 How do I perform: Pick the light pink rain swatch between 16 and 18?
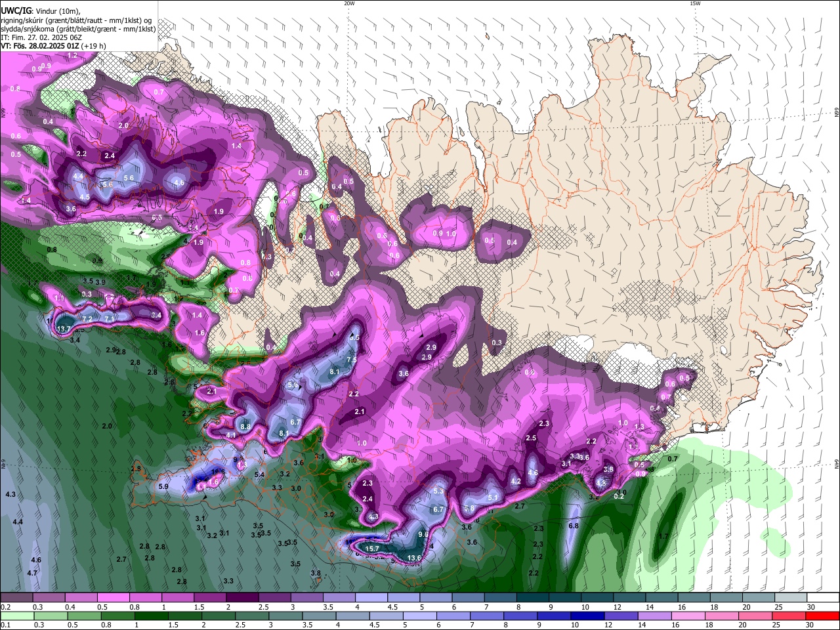(x=688, y=616)
